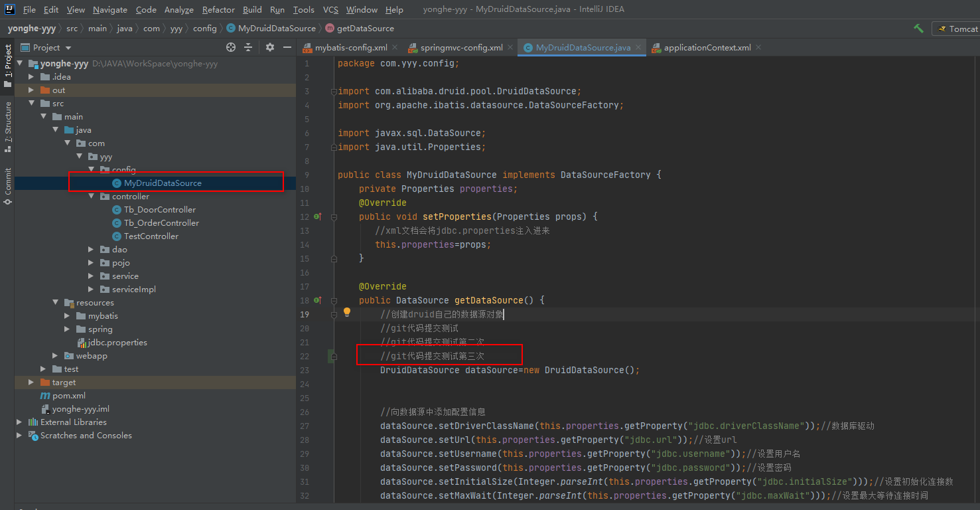Click the yonghe-yyy breadcrumb

click(x=33, y=29)
